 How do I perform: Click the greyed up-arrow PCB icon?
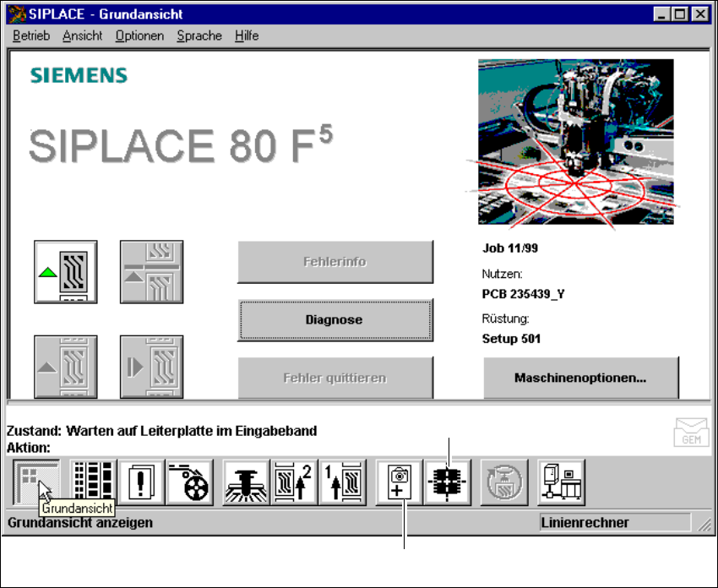[x=66, y=367]
